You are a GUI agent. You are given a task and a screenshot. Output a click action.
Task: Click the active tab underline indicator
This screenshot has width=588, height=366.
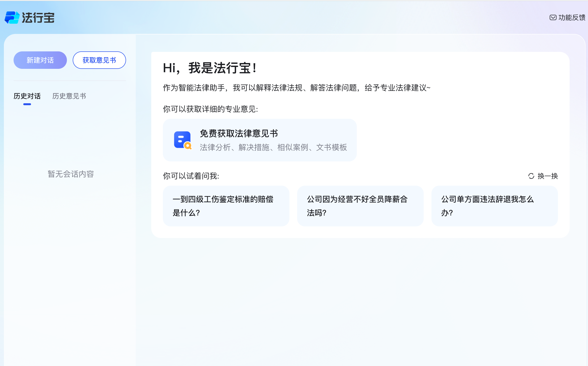point(27,104)
